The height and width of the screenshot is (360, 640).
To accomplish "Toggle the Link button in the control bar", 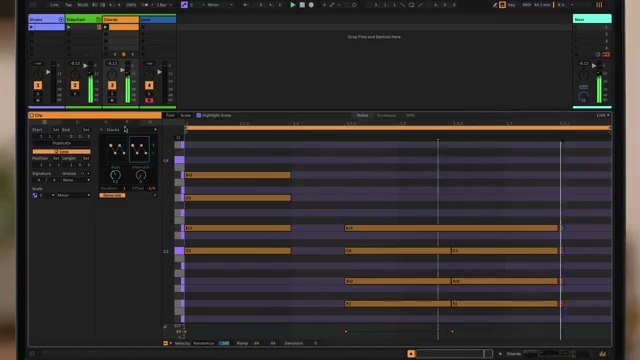I will click(x=54, y=5).
